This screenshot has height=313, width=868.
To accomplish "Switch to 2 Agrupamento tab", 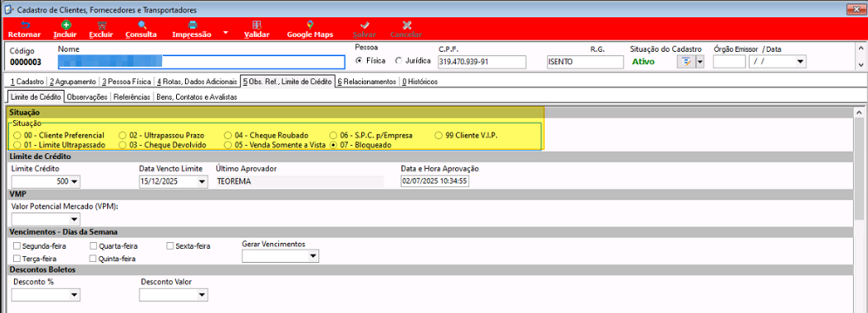I will tap(72, 82).
